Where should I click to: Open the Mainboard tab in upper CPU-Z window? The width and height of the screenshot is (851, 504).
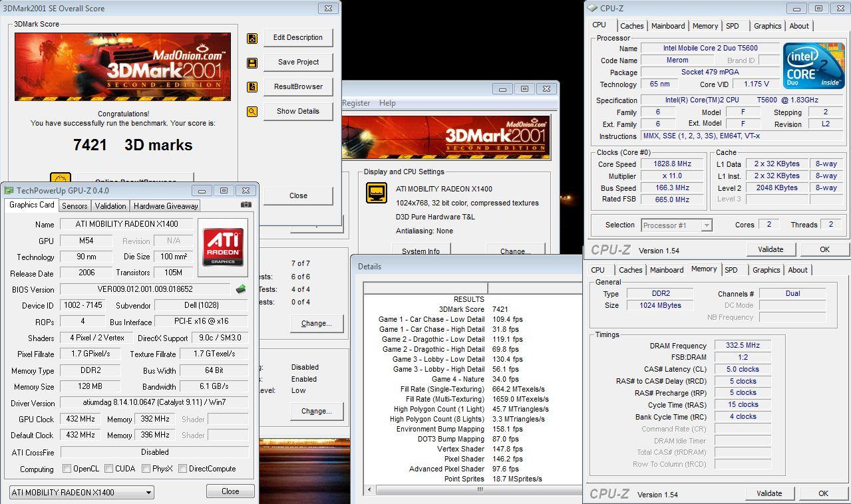pos(668,26)
